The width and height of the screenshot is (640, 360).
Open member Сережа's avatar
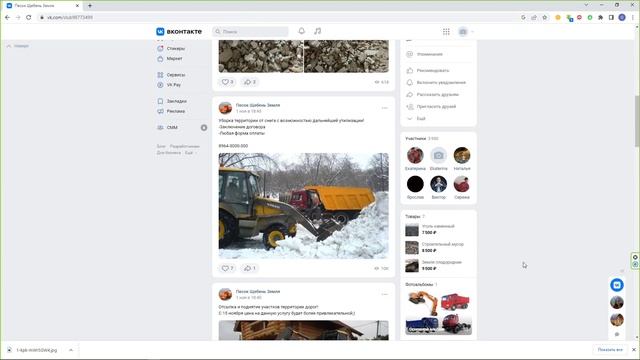point(462,184)
